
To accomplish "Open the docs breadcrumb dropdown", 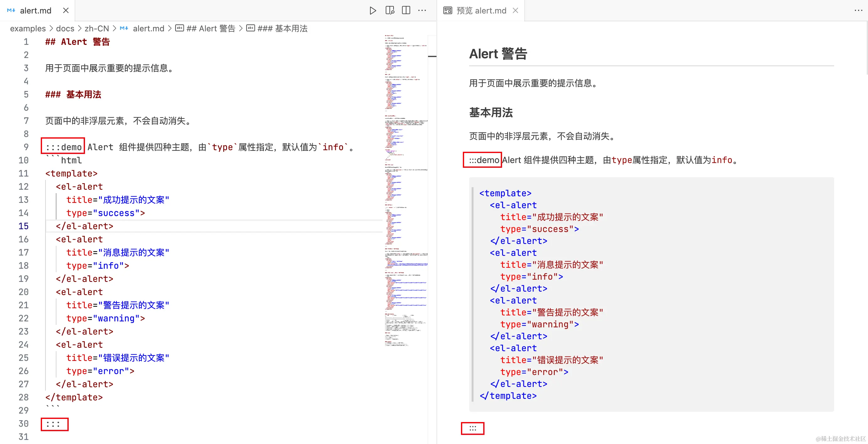I will point(65,29).
